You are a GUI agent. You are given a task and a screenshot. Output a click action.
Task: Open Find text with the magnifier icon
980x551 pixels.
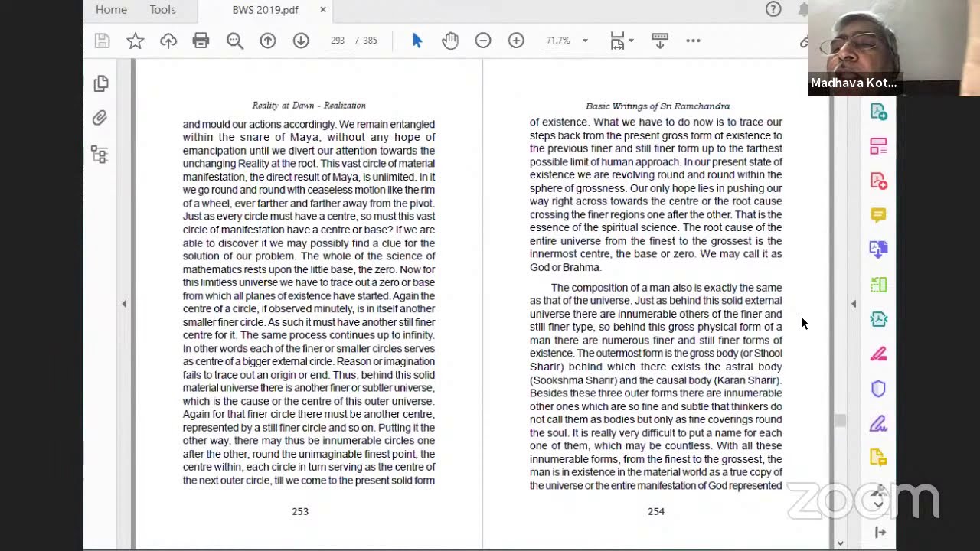[x=235, y=41]
